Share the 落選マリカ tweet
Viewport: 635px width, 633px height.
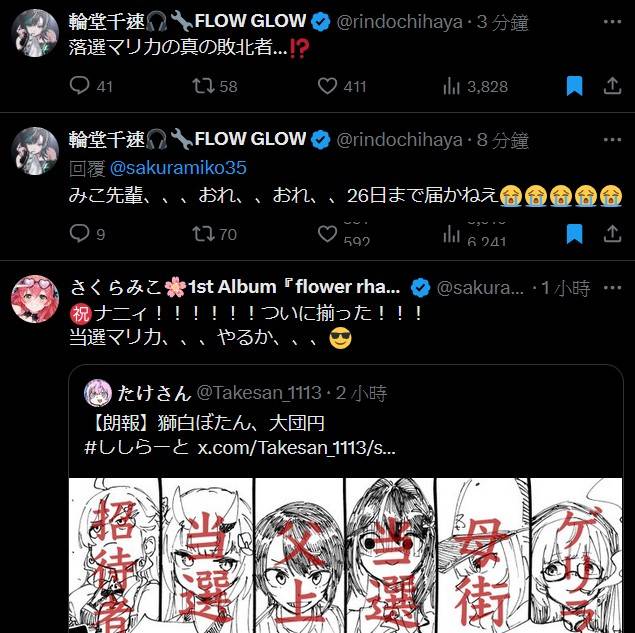click(x=612, y=86)
